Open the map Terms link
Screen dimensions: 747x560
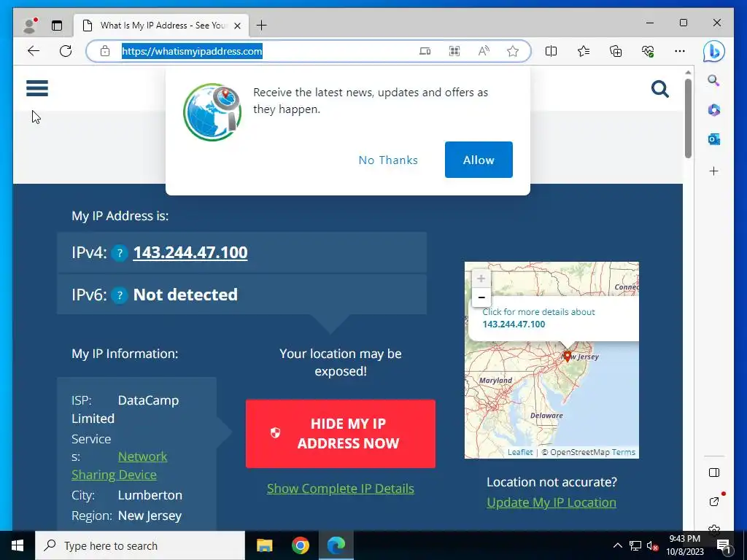point(624,452)
